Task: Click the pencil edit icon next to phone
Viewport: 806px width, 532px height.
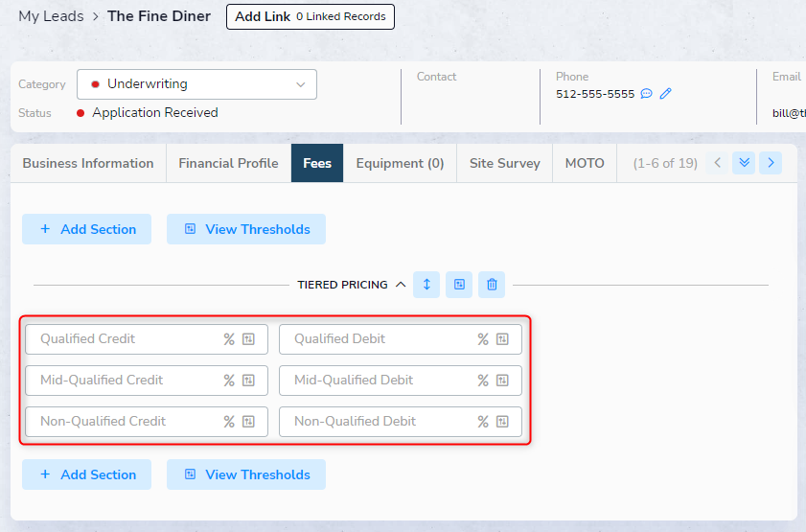Action: point(666,94)
